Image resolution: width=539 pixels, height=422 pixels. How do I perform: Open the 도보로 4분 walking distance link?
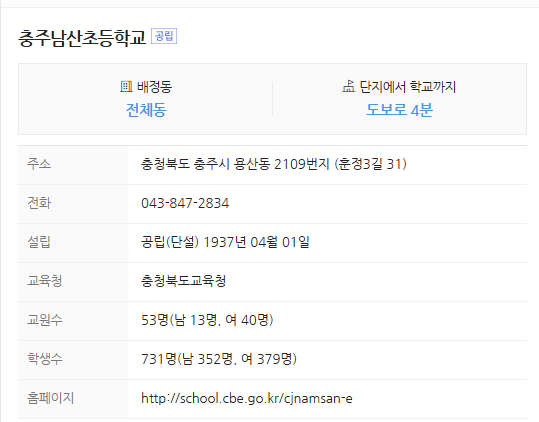tap(399, 110)
